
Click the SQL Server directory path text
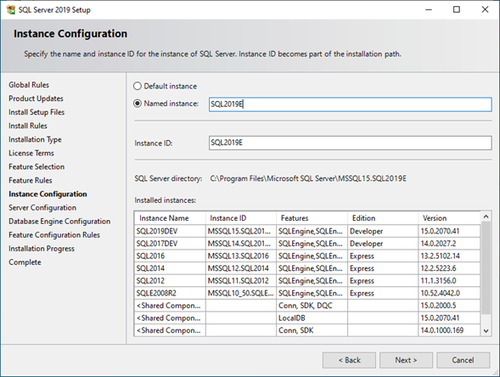[x=308, y=179]
